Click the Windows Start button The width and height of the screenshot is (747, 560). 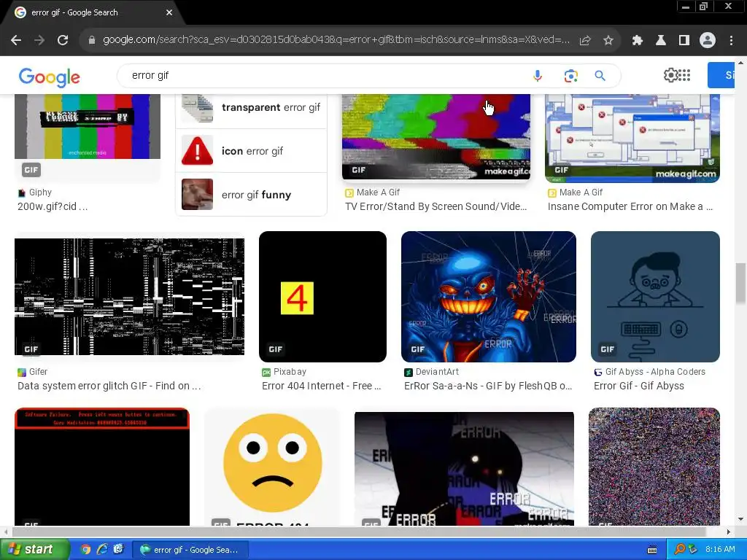click(34, 550)
